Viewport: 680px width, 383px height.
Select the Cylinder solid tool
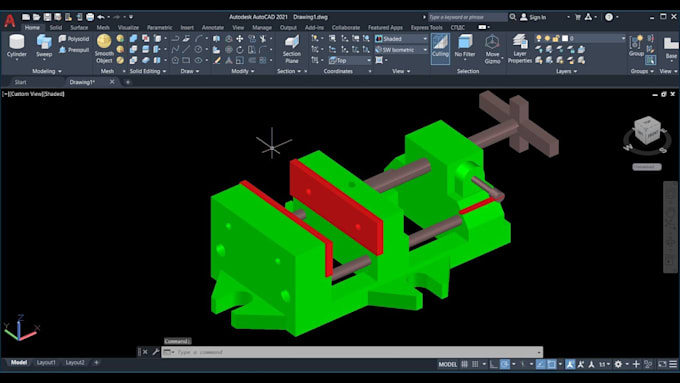pos(16,46)
